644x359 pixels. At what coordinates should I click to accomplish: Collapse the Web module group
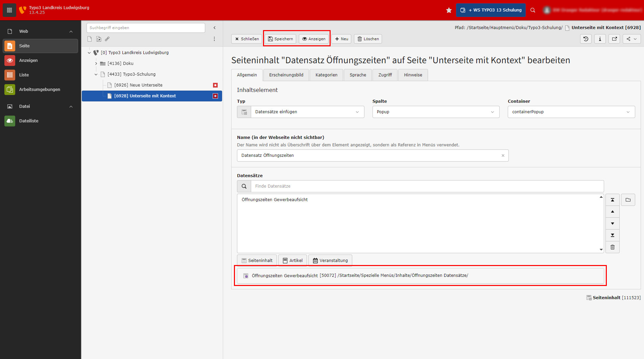71,31
